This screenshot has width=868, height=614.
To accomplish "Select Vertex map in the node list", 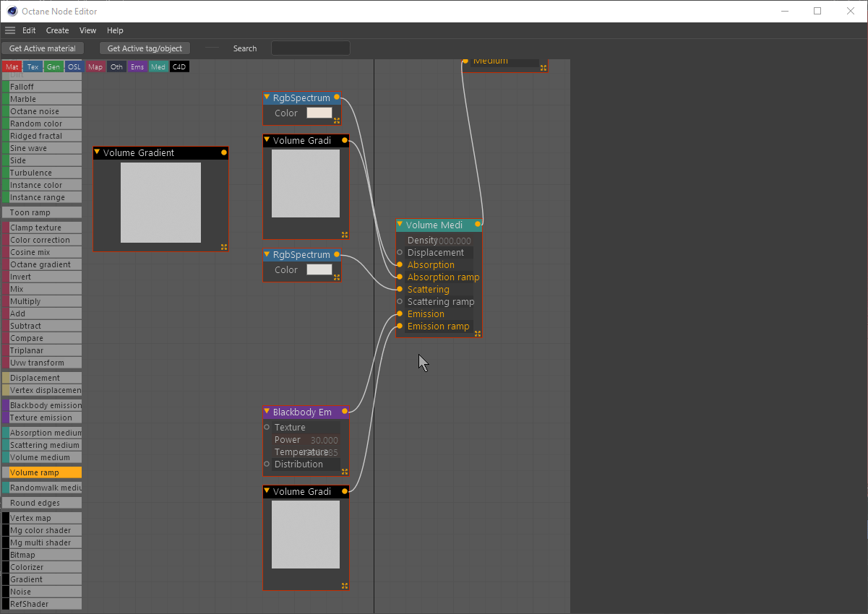I will [42, 518].
